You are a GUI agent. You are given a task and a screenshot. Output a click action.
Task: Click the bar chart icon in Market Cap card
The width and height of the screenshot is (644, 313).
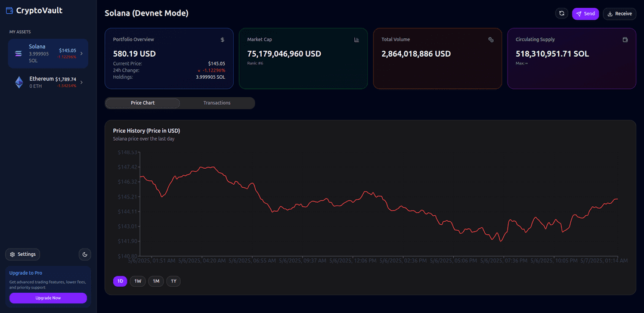pos(357,40)
